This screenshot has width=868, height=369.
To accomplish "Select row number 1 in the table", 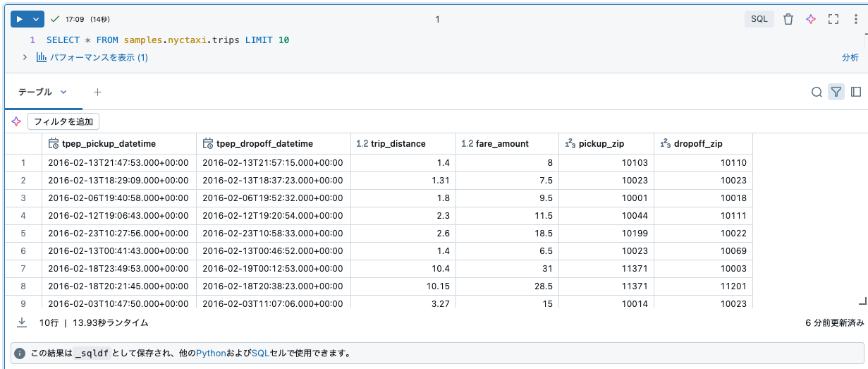I will tap(23, 162).
